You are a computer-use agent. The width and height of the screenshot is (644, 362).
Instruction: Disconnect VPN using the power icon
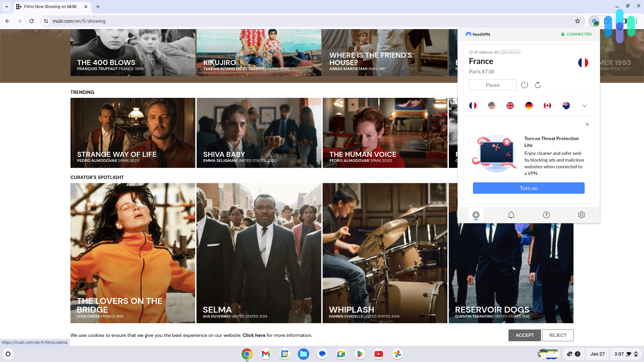[525, 85]
